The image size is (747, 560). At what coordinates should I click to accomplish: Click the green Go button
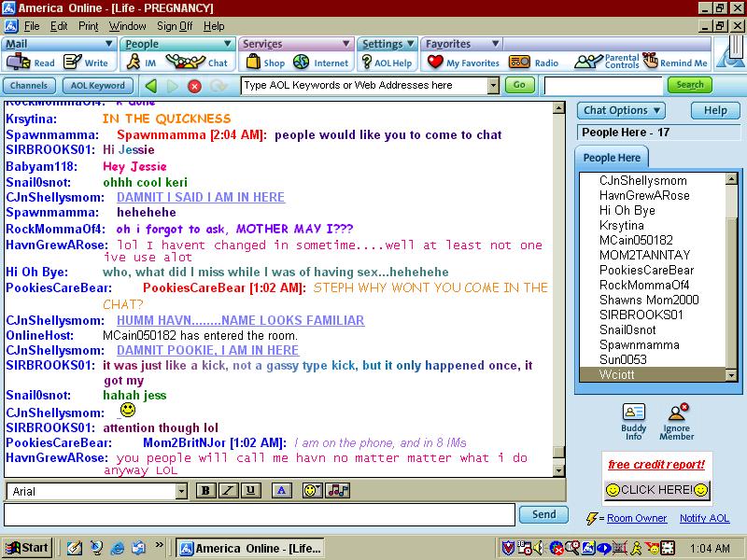(519, 85)
